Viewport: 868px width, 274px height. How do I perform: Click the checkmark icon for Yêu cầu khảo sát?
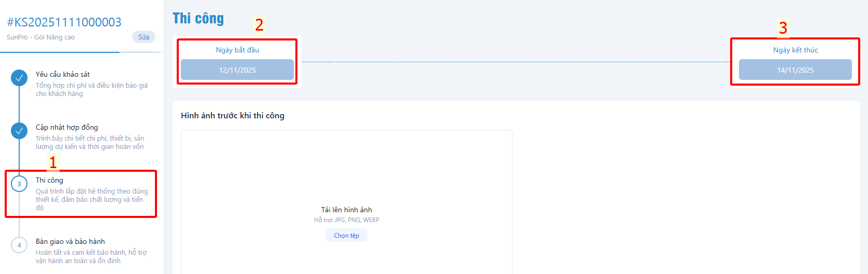pos(19,78)
